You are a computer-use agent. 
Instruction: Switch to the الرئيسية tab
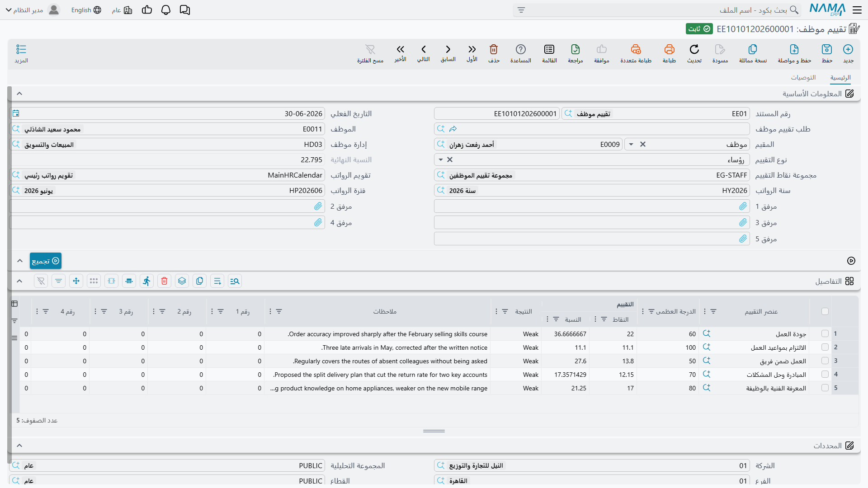(840, 77)
